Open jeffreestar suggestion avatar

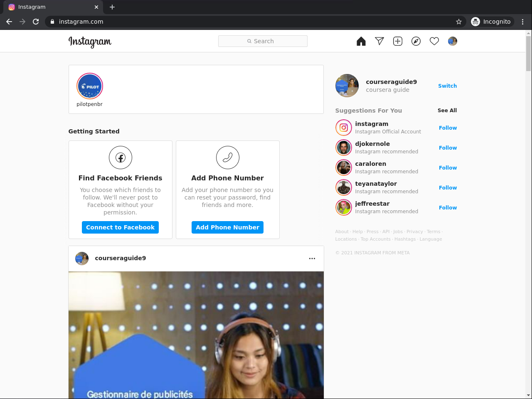pos(344,207)
